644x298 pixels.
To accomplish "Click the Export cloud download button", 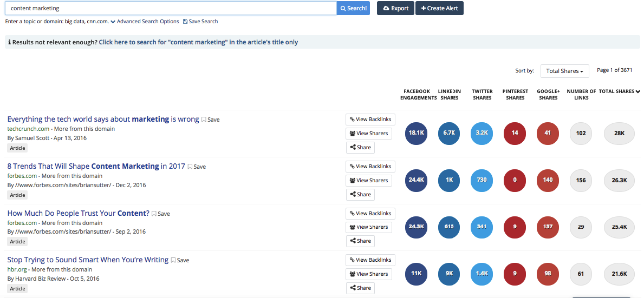I will coord(395,8).
